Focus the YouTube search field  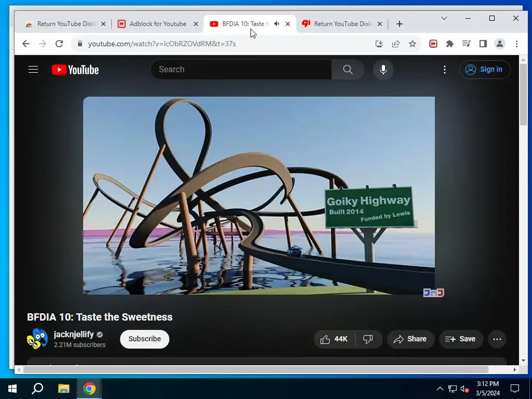tap(241, 70)
